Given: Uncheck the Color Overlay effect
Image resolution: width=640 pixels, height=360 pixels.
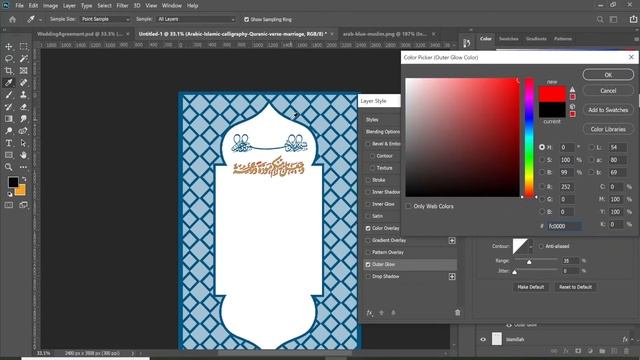Looking at the screenshot, I should [x=368, y=228].
